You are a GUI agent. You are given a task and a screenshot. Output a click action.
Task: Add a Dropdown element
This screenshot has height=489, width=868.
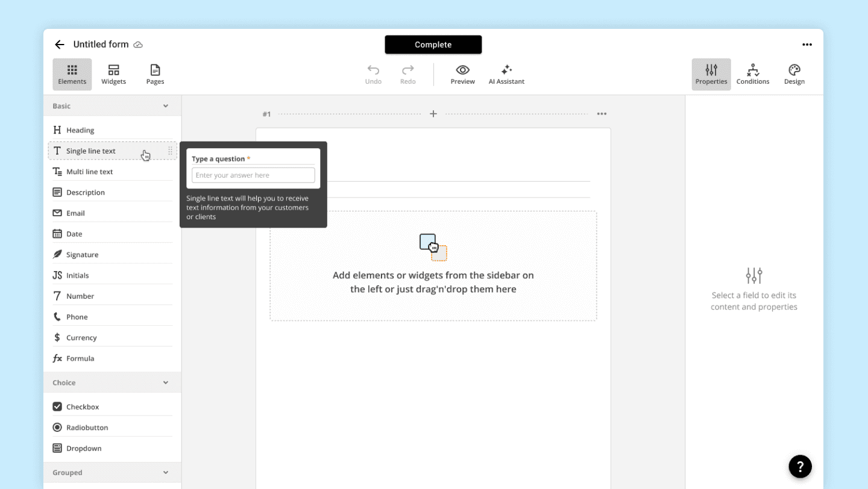point(112,449)
